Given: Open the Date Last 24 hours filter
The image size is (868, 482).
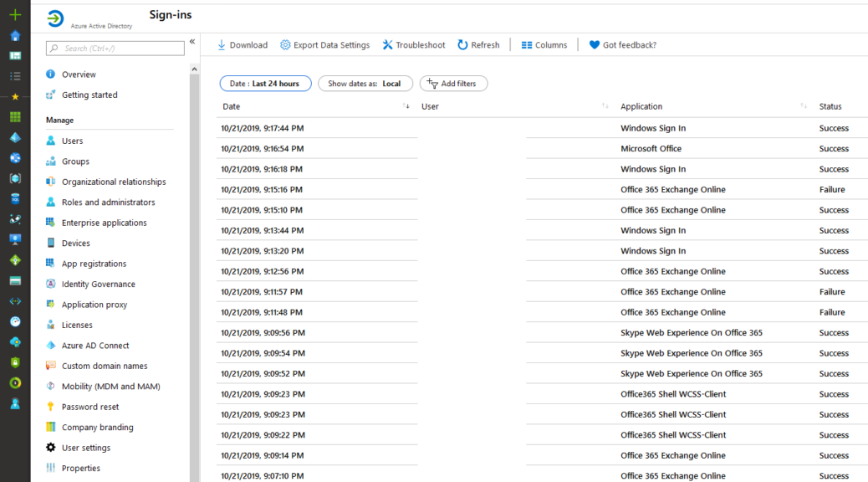Looking at the screenshot, I should [x=265, y=83].
